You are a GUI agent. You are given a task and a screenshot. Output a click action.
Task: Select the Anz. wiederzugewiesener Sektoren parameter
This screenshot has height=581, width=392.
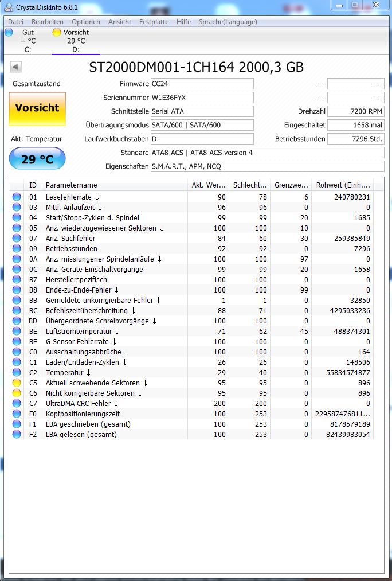pyautogui.click(x=191, y=228)
